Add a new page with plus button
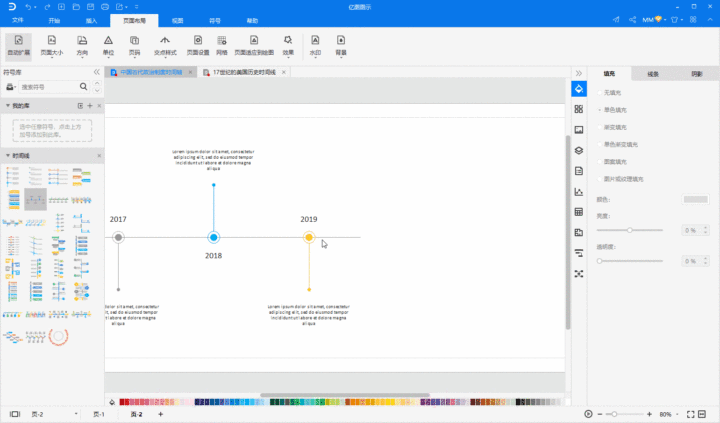720x423 pixels. tap(160, 414)
